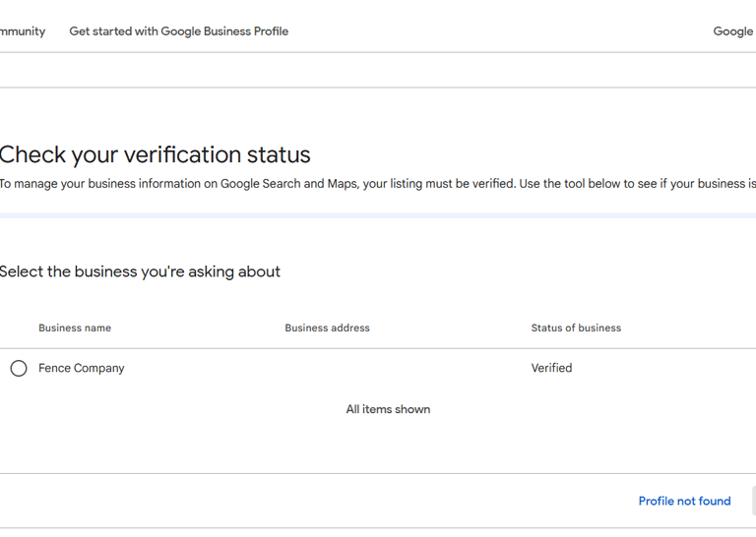Click the light blue bar under the description

point(378,215)
